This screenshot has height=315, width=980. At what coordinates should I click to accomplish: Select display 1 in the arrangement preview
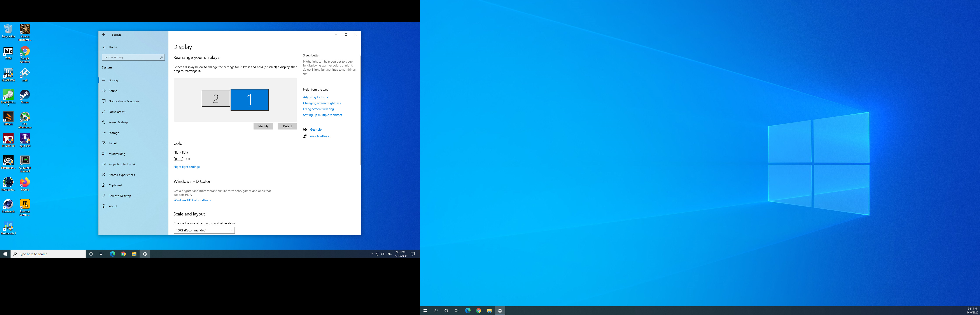[x=250, y=100]
